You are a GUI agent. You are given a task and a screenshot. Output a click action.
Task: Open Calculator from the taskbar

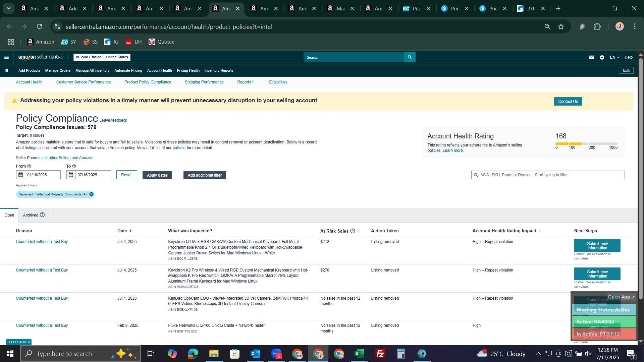(401, 354)
